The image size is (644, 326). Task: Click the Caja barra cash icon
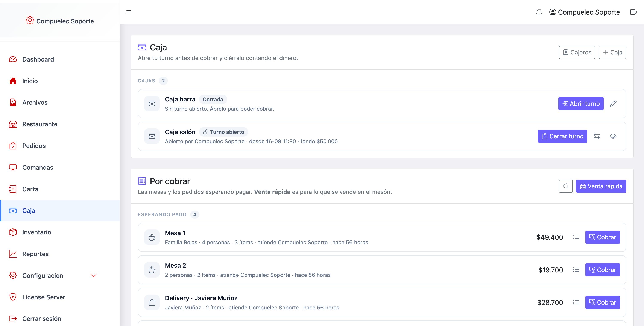[152, 103]
